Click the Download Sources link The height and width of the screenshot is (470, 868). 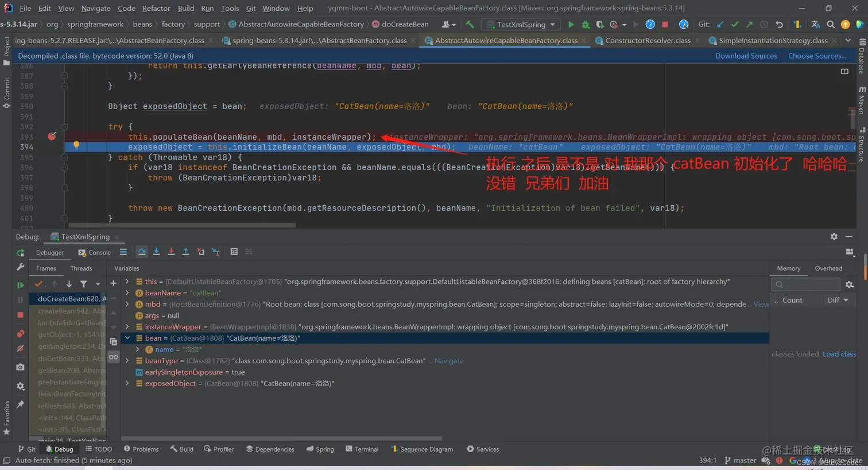[746, 56]
